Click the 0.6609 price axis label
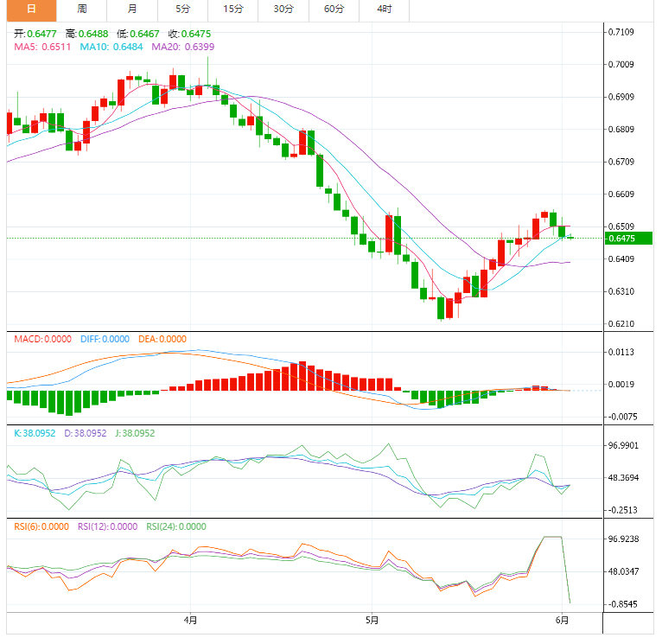Image resolution: width=662 pixels, height=644 pixels. click(x=621, y=194)
